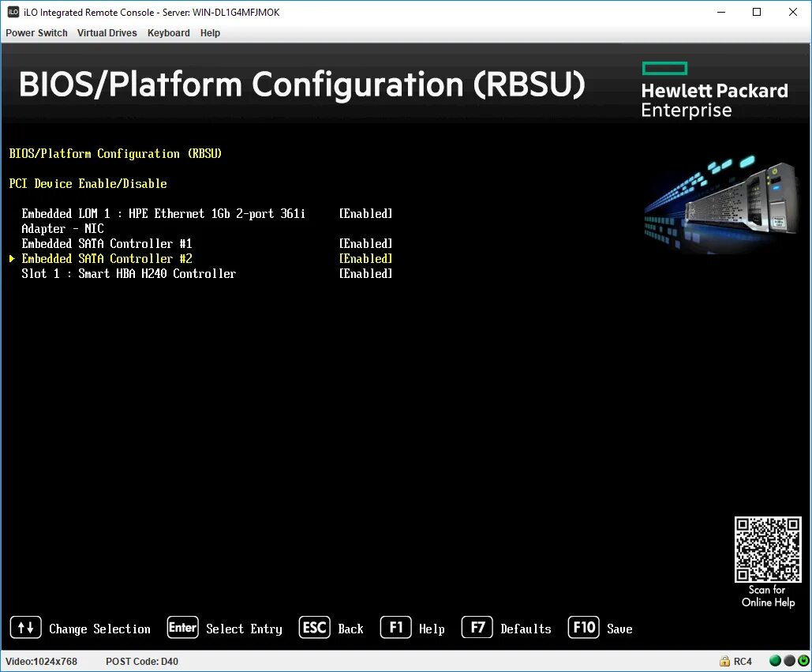This screenshot has width=812, height=672.
Task: Close the iLO Remote Console window
Action: 793,12
